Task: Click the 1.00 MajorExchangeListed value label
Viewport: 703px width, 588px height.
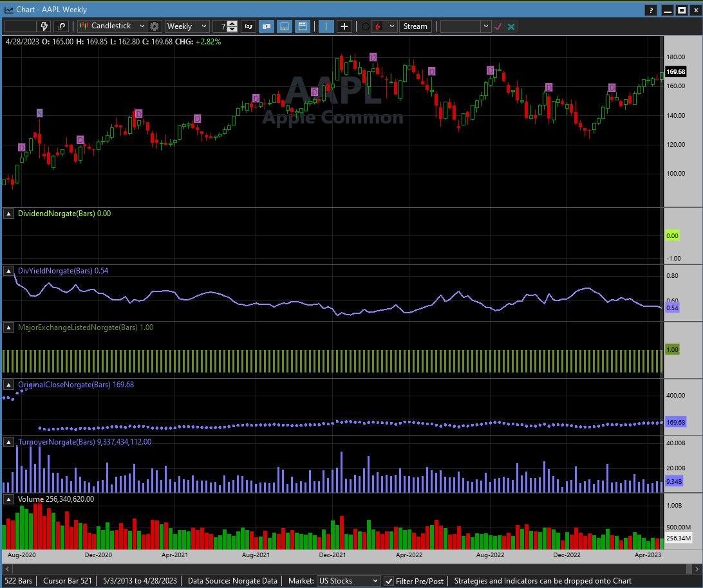Action: pyautogui.click(x=672, y=349)
